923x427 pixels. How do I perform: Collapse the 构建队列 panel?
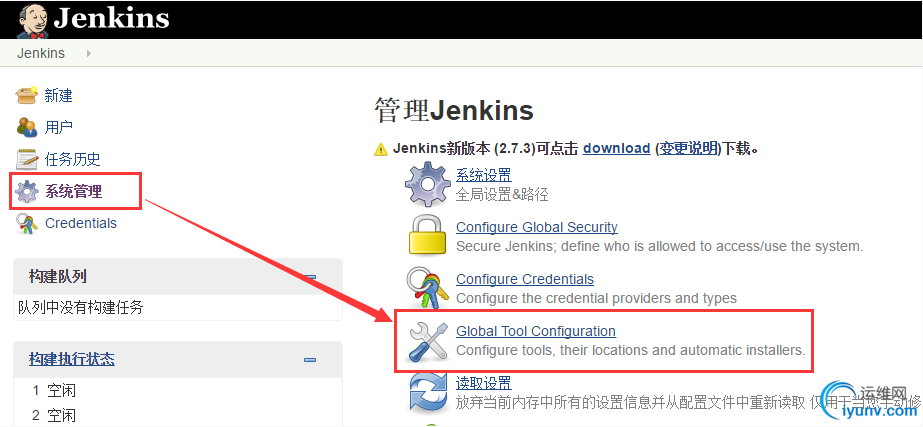310,276
